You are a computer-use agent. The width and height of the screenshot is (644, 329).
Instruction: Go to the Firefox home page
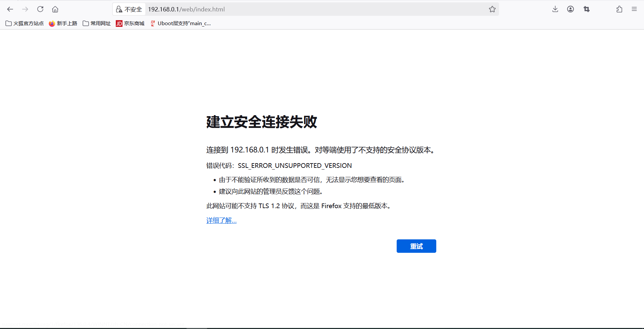[x=55, y=9]
